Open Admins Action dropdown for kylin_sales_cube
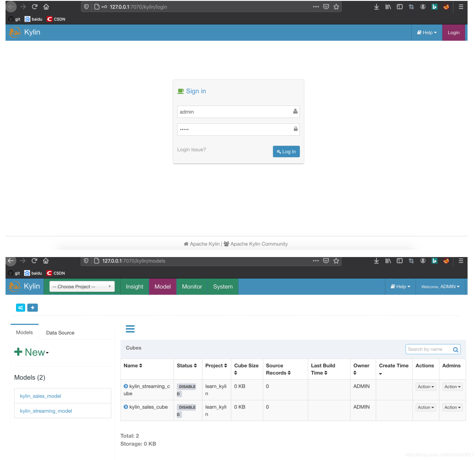The image size is (476, 460). click(452, 407)
